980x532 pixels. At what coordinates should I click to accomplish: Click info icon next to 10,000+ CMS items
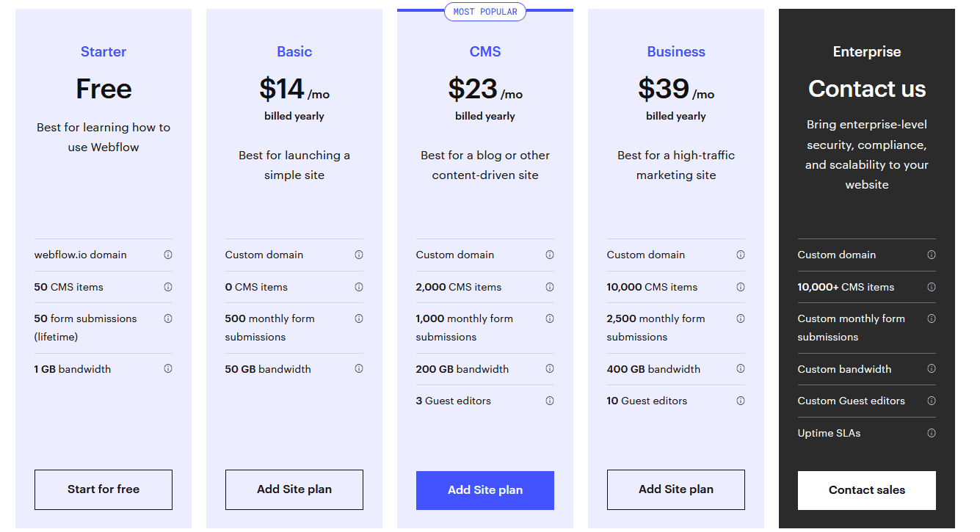click(x=932, y=287)
